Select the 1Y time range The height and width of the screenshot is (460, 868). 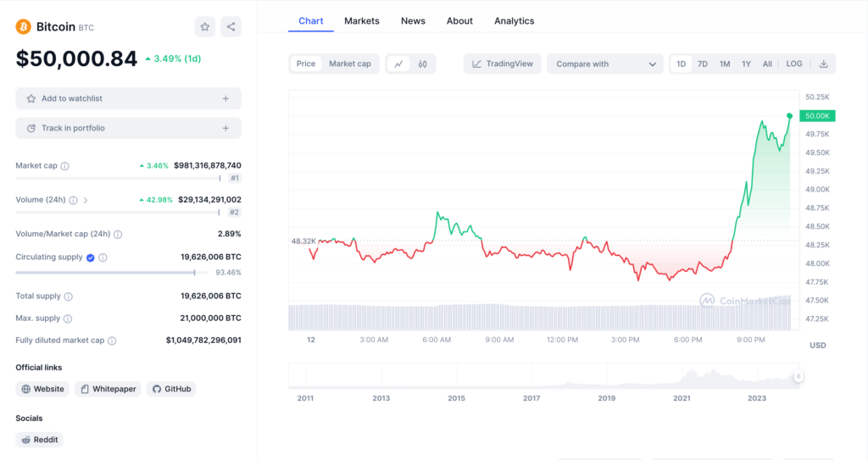click(x=746, y=64)
